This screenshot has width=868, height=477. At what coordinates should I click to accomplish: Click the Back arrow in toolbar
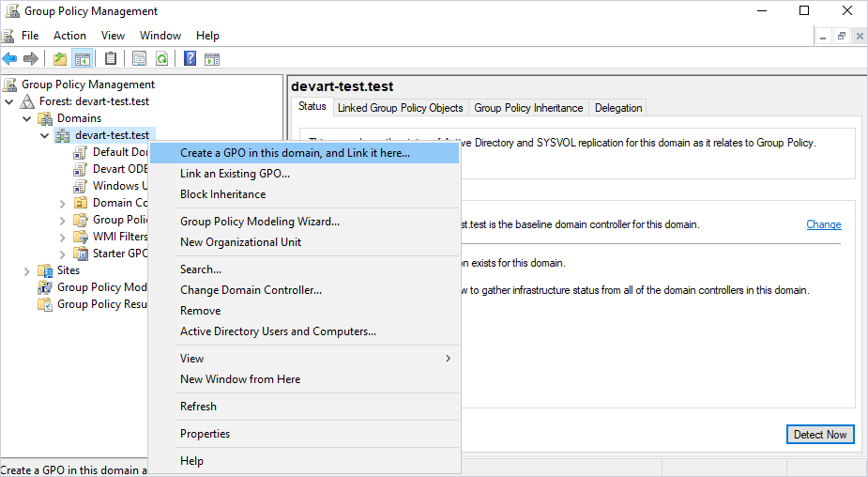click(x=10, y=59)
